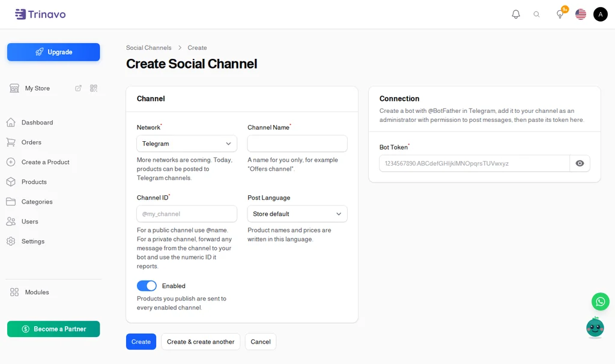
Task: Click Create & create another
Action: click(201, 342)
